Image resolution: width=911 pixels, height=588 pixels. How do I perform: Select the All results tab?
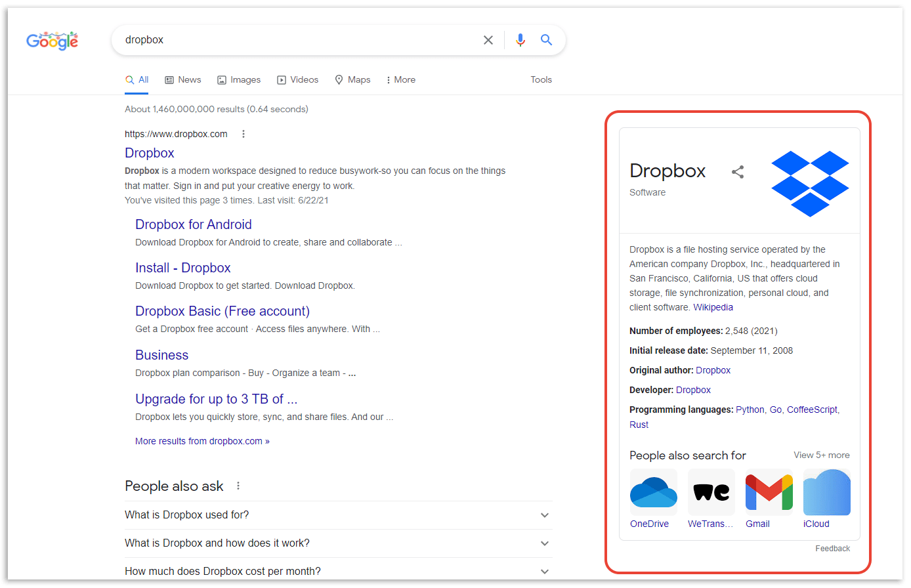click(x=137, y=79)
